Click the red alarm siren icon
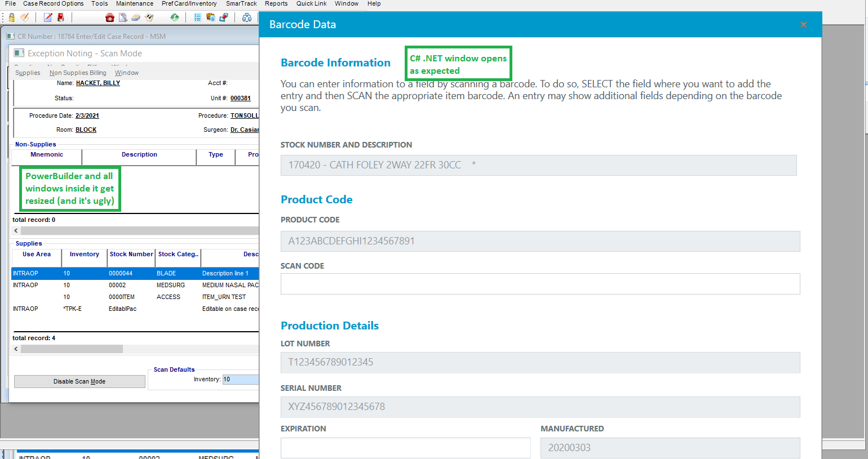Image resolution: width=868 pixels, height=459 pixels. click(61, 17)
